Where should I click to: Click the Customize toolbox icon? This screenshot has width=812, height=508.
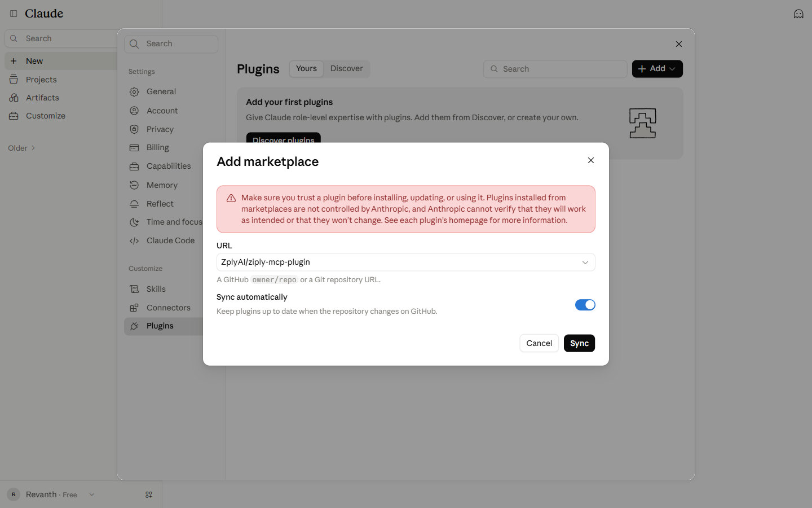[14, 116]
